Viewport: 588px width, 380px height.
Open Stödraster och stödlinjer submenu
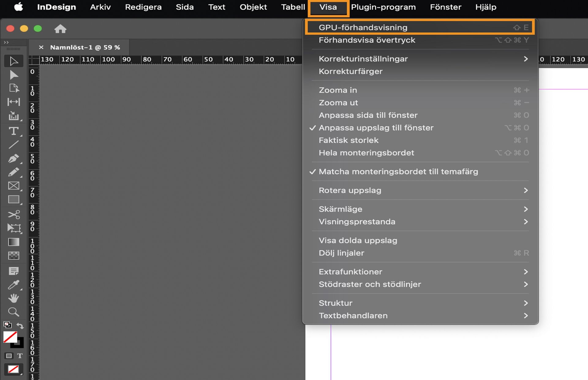click(x=370, y=284)
